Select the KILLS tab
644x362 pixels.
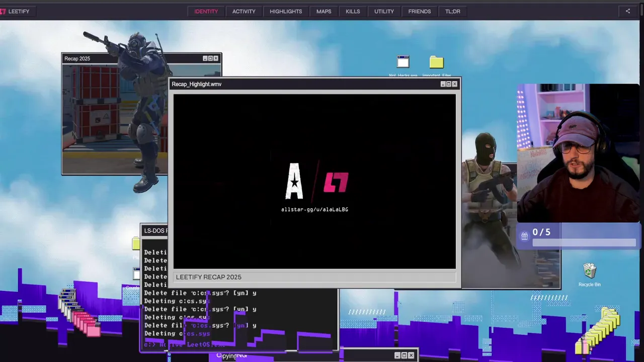(x=353, y=11)
